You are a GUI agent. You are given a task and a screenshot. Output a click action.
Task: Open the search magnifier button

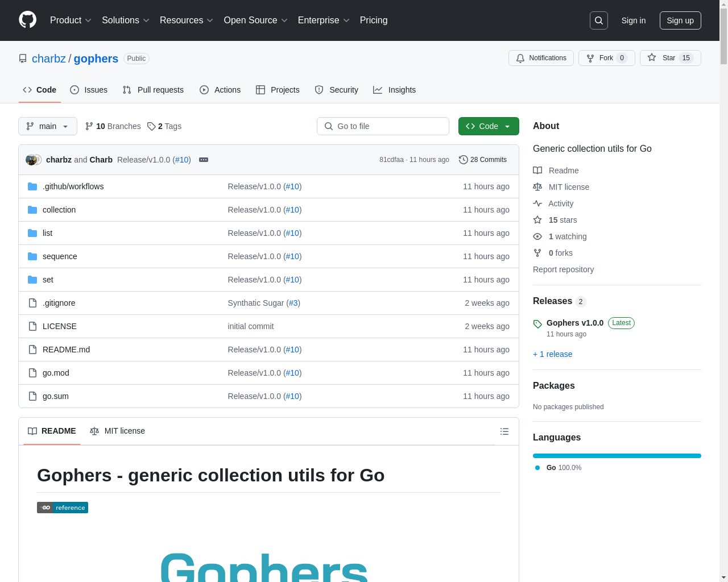coord(599,20)
